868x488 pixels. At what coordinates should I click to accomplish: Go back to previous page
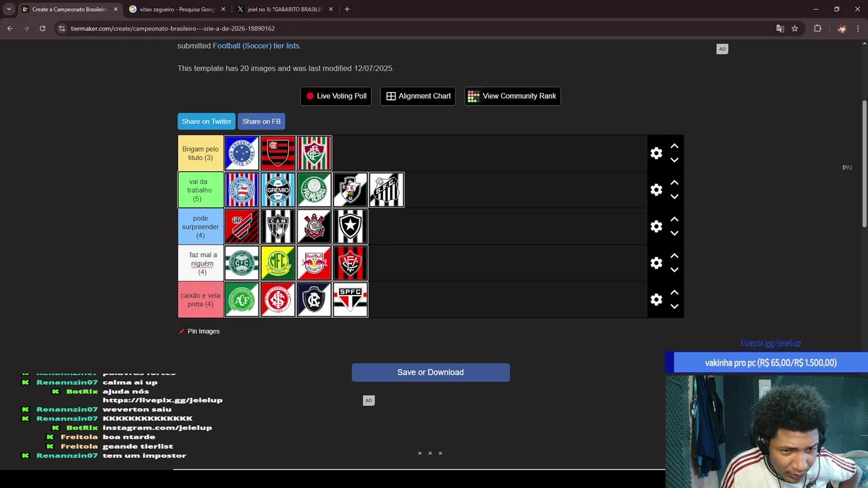[9, 28]
